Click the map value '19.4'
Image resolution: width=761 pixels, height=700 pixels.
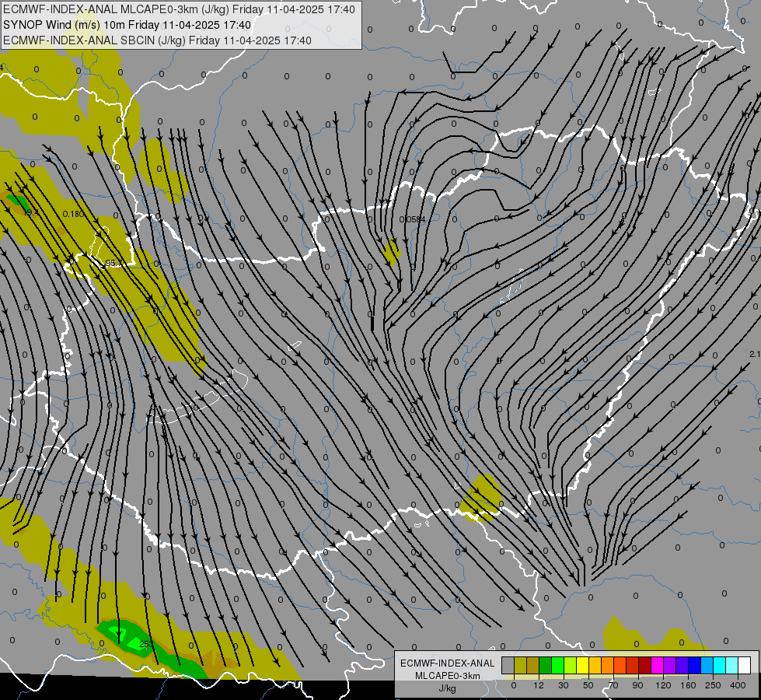click(30, 213)
